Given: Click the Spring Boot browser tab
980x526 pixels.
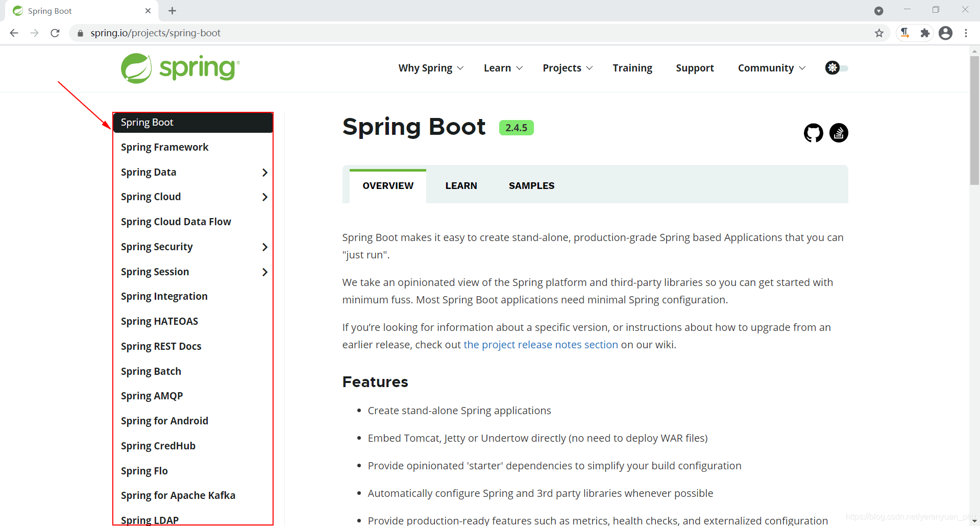Looking at the screenshot, I should [x=82, y=11].
